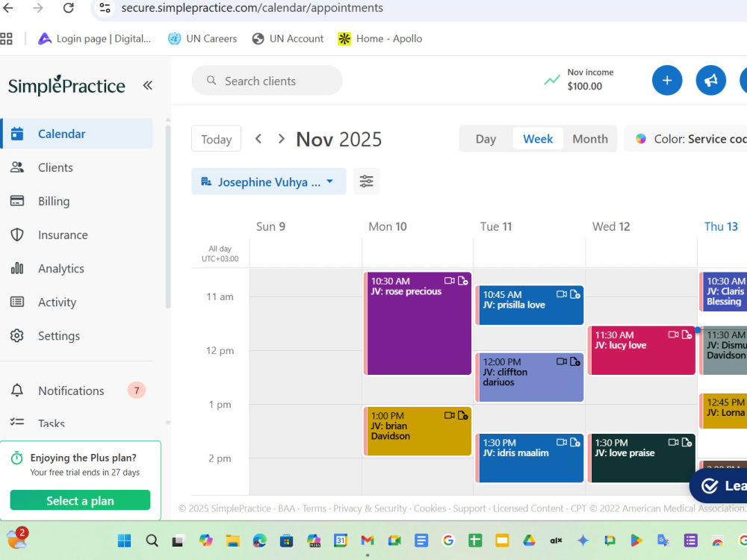Click the blue plus create button
Screen dimensions: 747x560
tap(667, 81)
